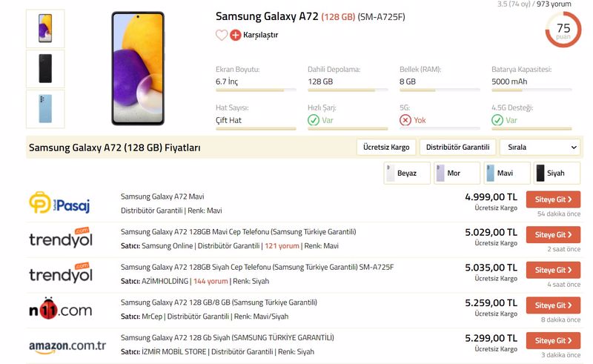The height and width of the screenshot is (364, 593).
Task: Select the black back phone thumbnail
Action: (x=45, y=69)
